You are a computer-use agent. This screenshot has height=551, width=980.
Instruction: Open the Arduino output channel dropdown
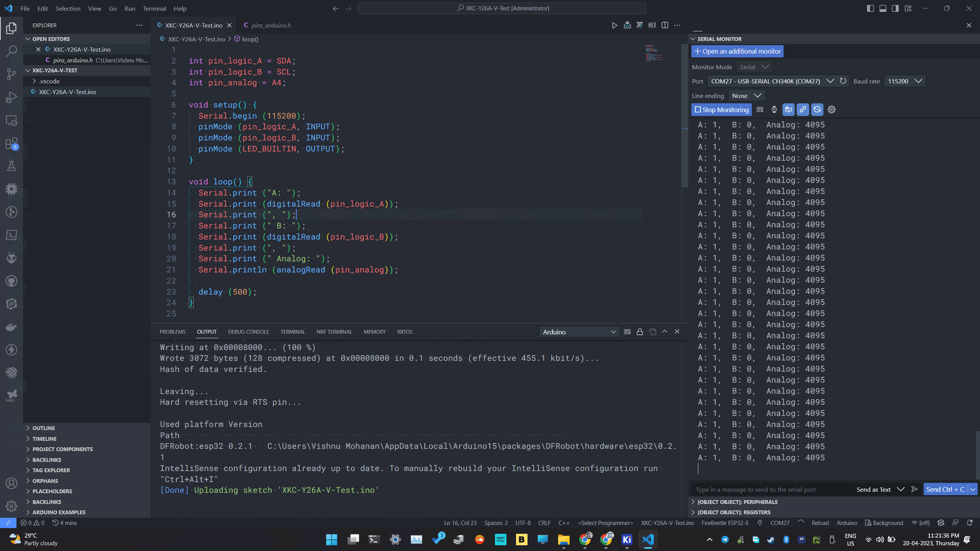tap(579, 332)
